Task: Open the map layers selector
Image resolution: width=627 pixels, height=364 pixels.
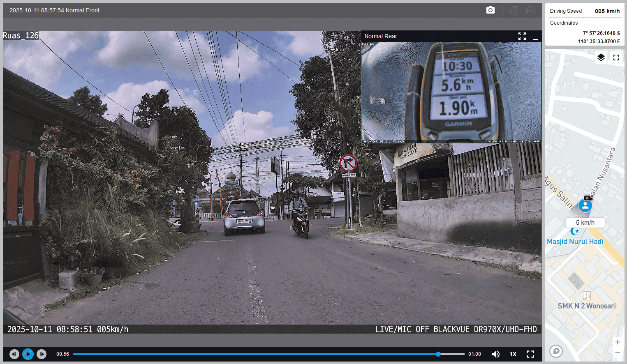Action: [x=601, y=58]
